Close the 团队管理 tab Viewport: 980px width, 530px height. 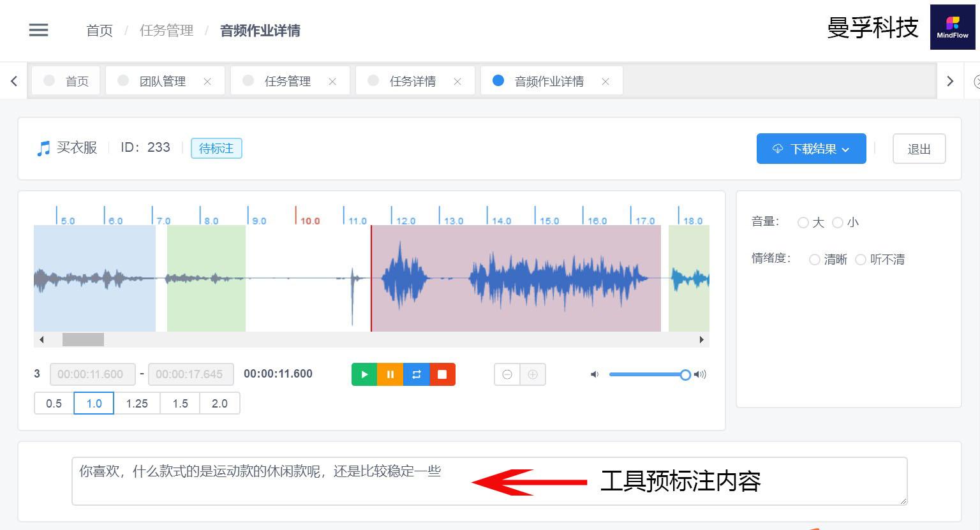207,82
